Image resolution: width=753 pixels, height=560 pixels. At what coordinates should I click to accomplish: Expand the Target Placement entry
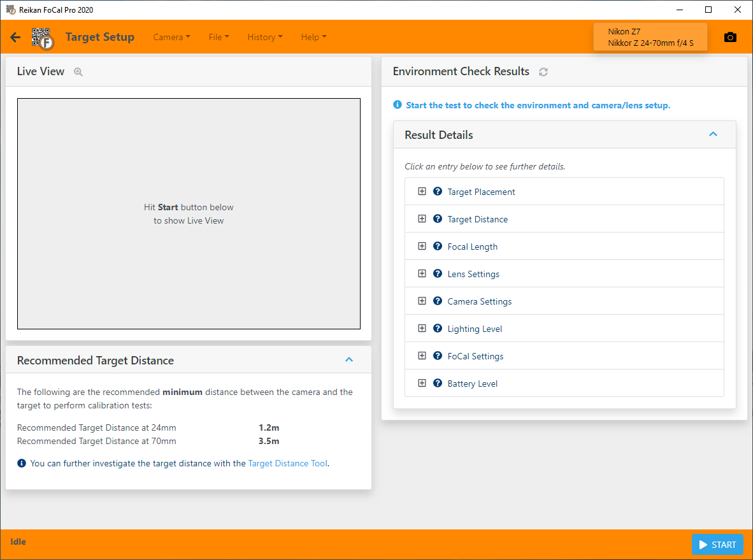click(422, 191)
